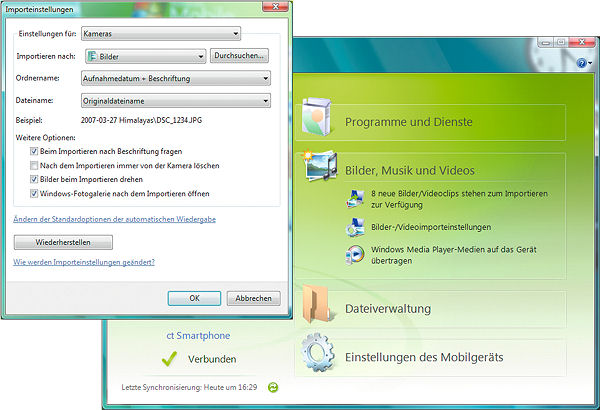Open the Einstellungen für Kameras dropdown

pyautogui.click(x=161, y=34)
